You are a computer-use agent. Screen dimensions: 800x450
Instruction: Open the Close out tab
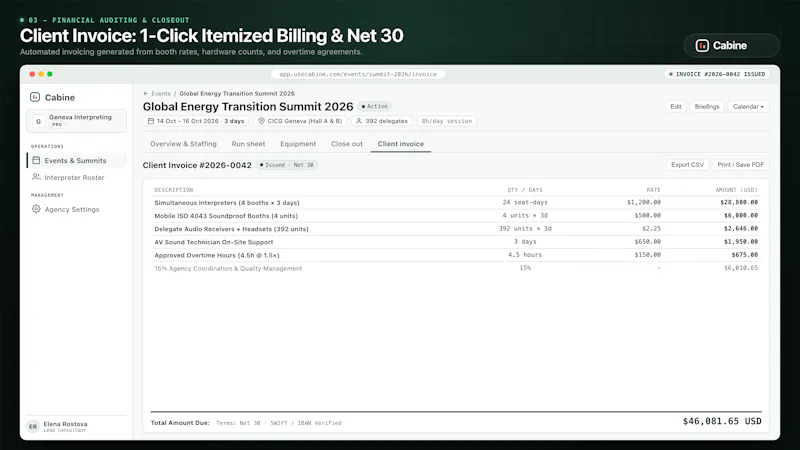[347, 144]
